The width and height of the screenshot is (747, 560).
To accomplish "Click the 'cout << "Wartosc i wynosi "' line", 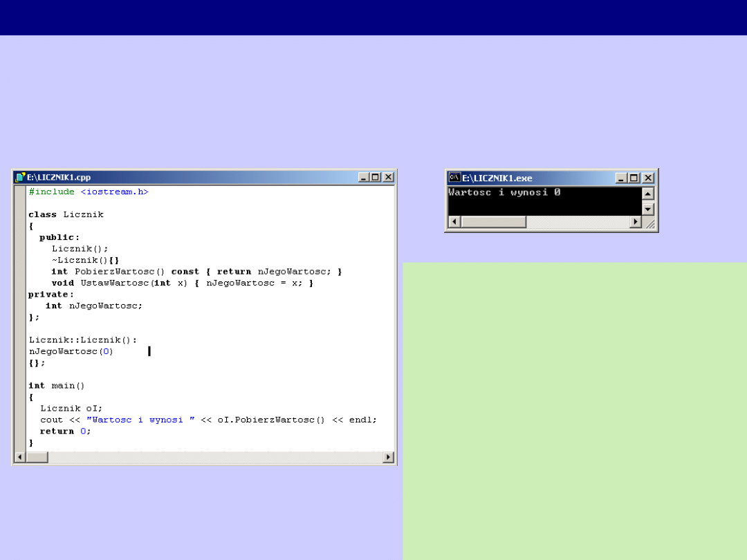I will tap(208, 420).
